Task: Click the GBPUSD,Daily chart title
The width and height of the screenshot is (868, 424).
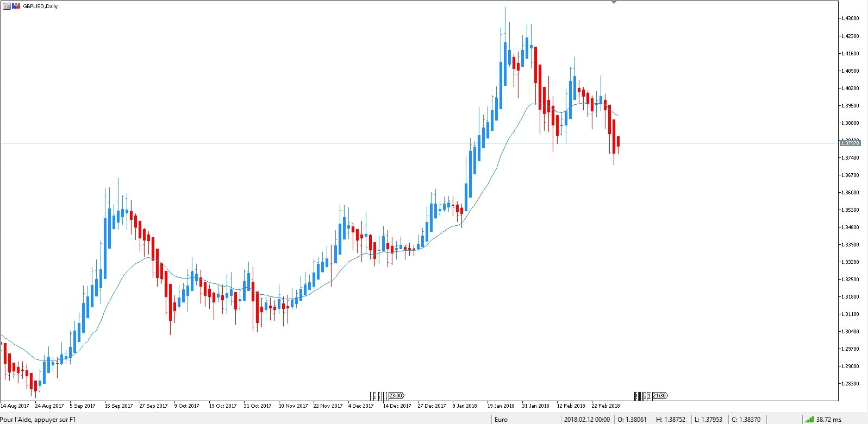Action: click(40, 7)
